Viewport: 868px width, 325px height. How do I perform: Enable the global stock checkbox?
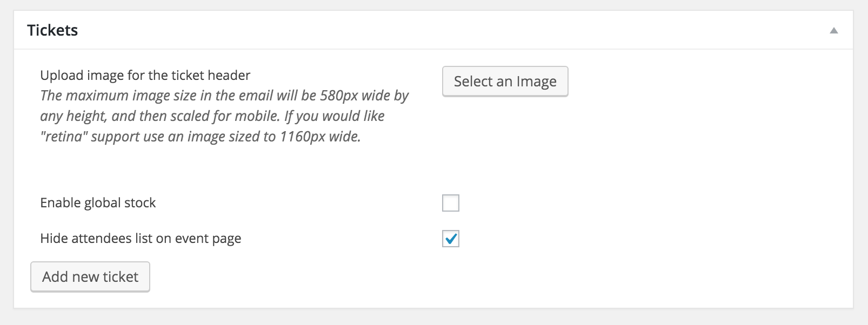tap(451, 203)
